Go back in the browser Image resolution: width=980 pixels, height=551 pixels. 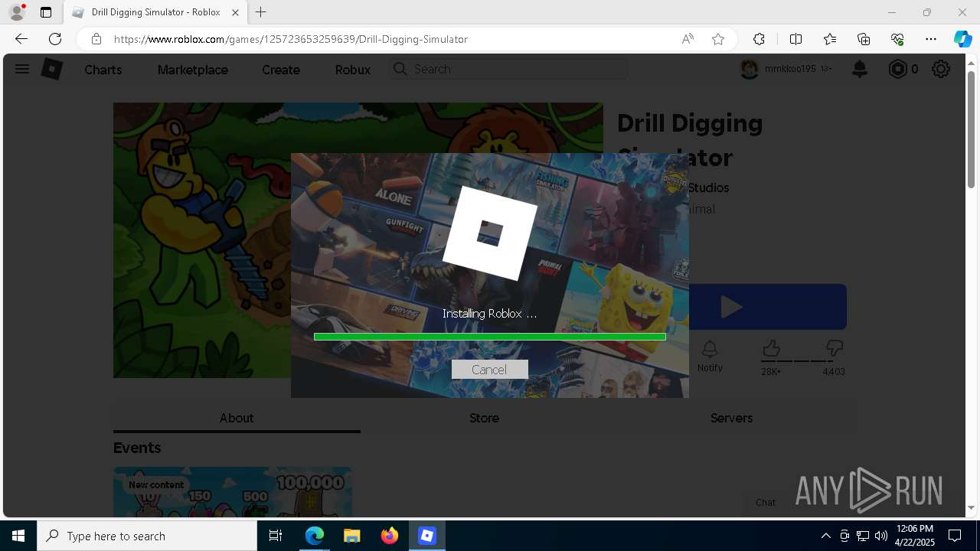click(21, 39)
